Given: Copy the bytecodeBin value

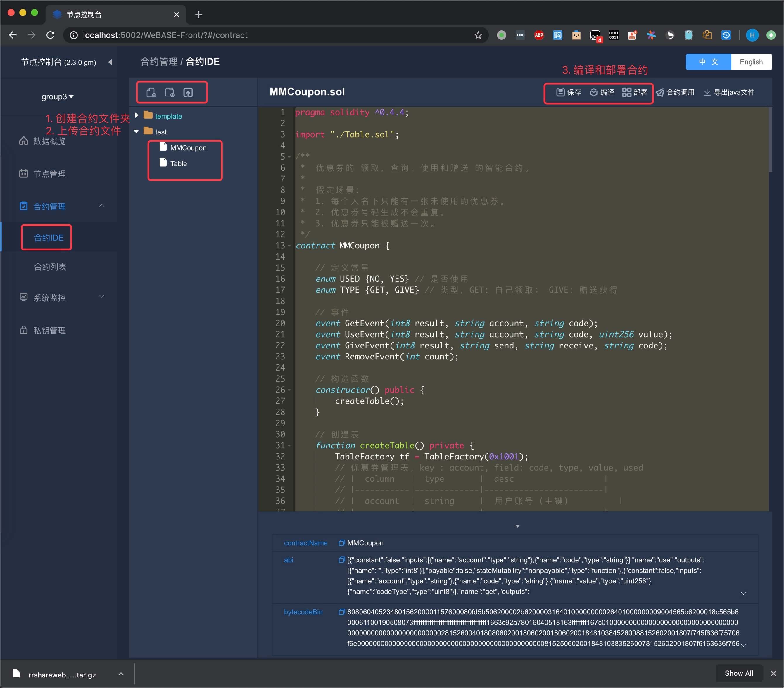Looking at the screenshot, I should [341, 612].
